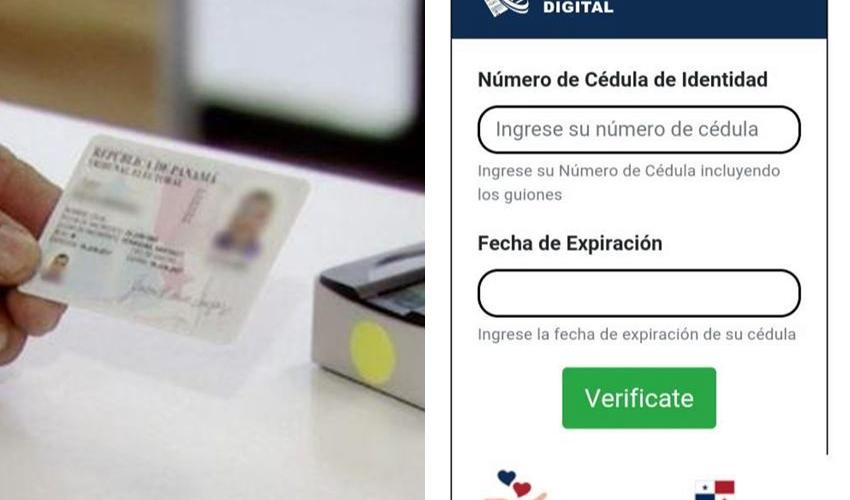850x500 pixels.
Task: Click the Número de Cédula de Identidad label
Action: tap(622, 80)
